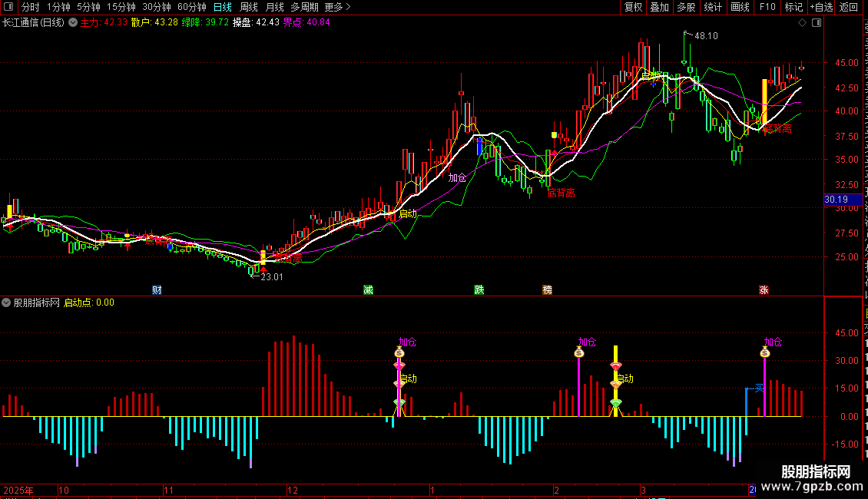Click the 涨 event marker icon
Screen dimensions: 868x499
click(764, 289)
